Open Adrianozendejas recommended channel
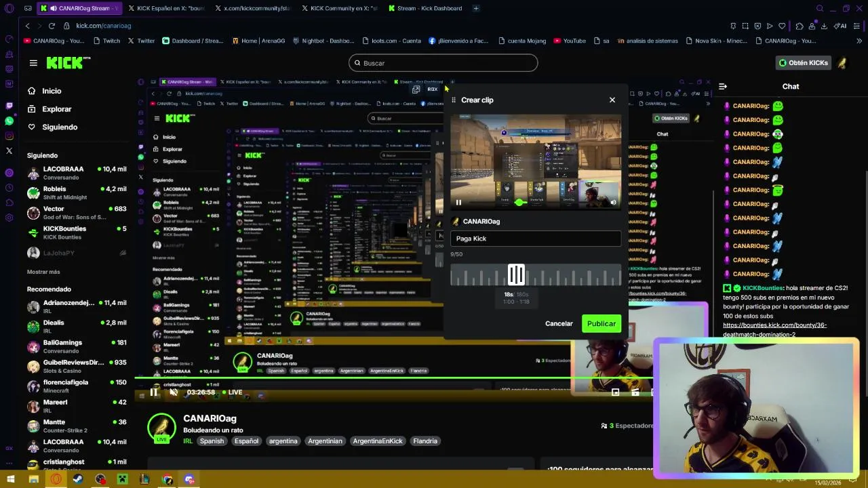This screenshot has height=488, width=868. click(x=77, y=307)
